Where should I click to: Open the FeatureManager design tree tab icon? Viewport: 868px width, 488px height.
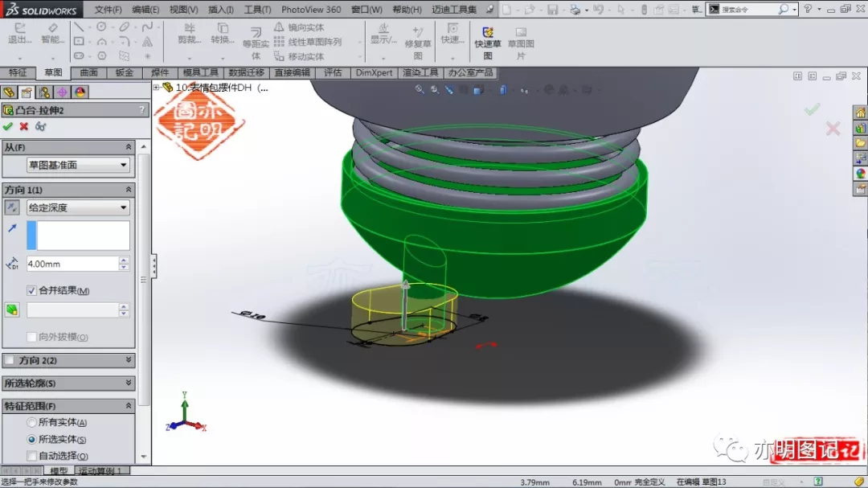pos(9,92)
